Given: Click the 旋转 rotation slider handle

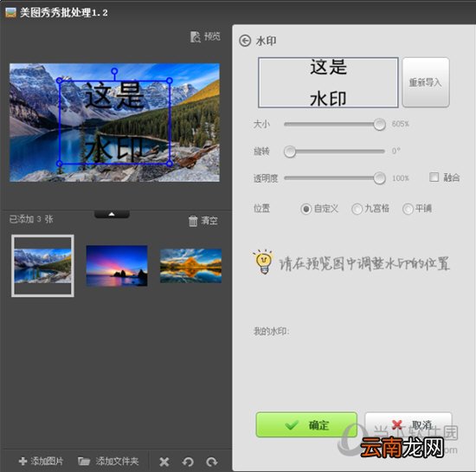Looking at the screenshot, I should (x=290, y=152).
